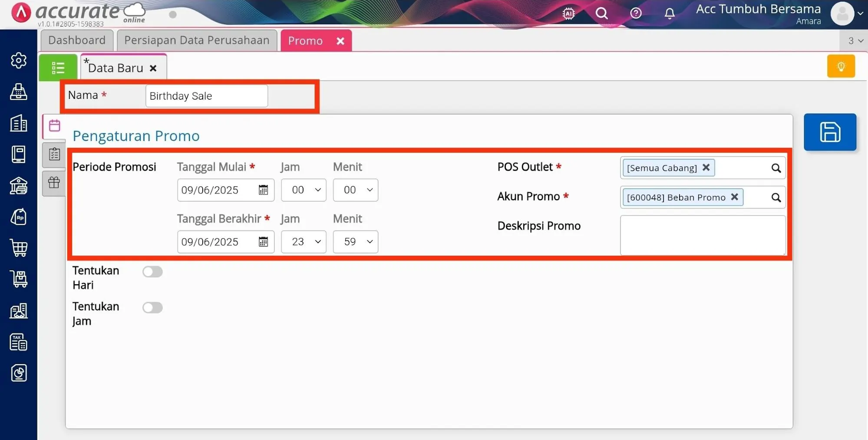Screen dimensions: 868x440
Task: Switch to Persiapan Data Perusahaan tab
Action: click(197, 40)
